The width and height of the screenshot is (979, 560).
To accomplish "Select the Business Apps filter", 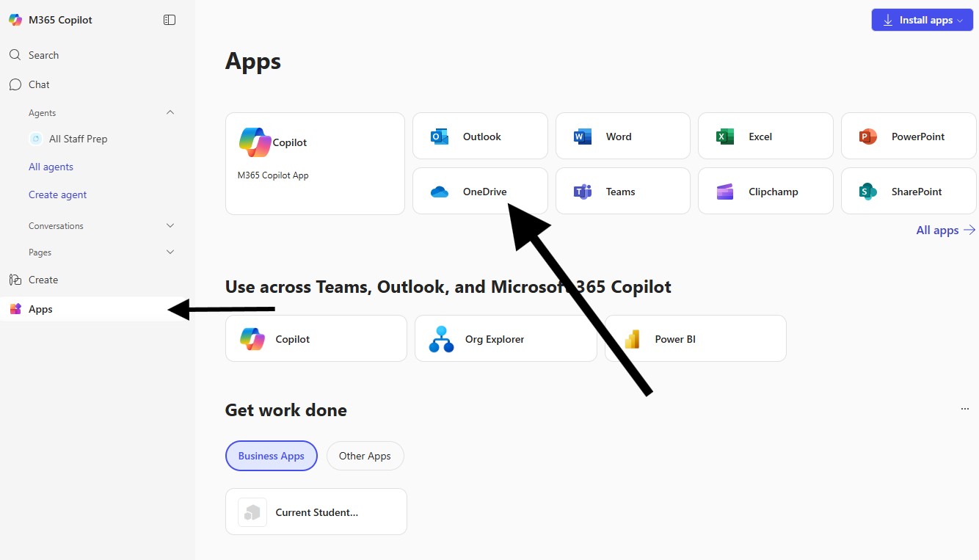I will pyautogui.click(x=271, y=456).
